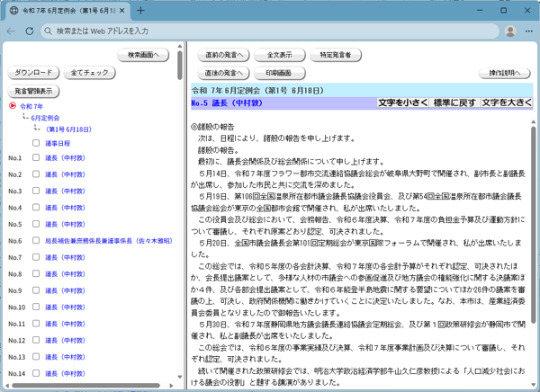Check the No.7 議長 checkbox
The image size is (540, 392).
click(x=36, y=257)
